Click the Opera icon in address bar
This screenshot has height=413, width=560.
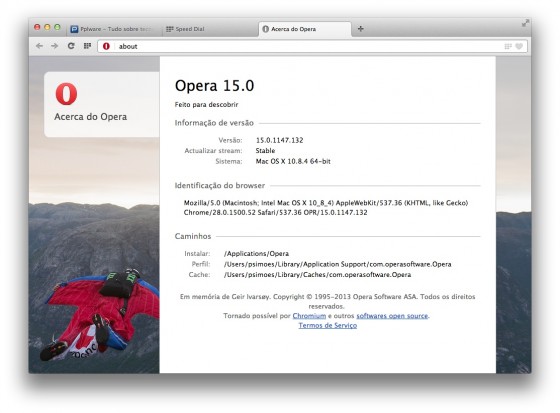pyautogui.click(x=106, y=46)
